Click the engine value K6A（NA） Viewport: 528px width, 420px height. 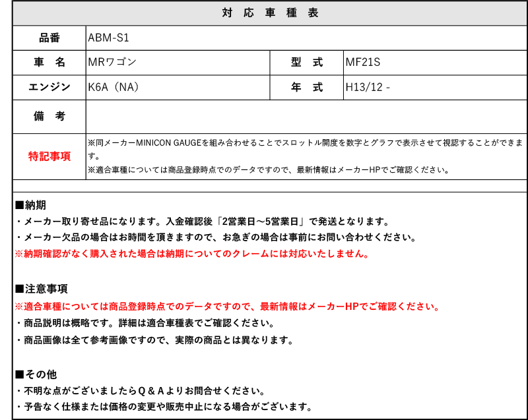113,87
